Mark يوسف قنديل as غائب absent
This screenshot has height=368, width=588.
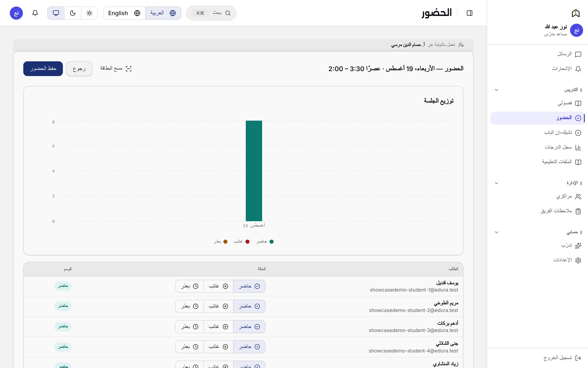pos(218,286)
